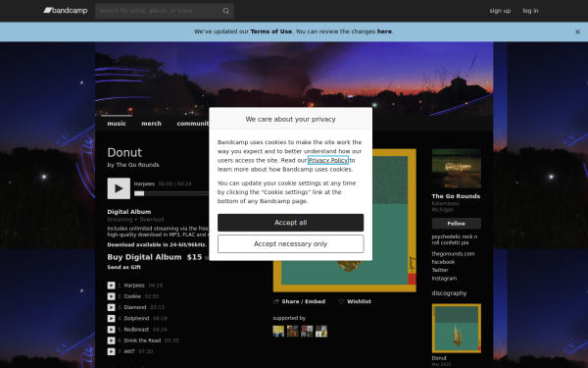Play the album with the big play button

point(119,188)
